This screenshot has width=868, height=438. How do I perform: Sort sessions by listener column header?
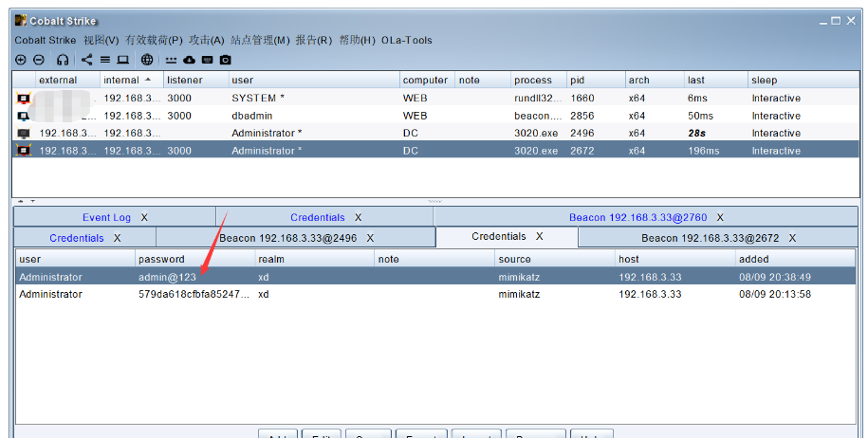(196, 80)
